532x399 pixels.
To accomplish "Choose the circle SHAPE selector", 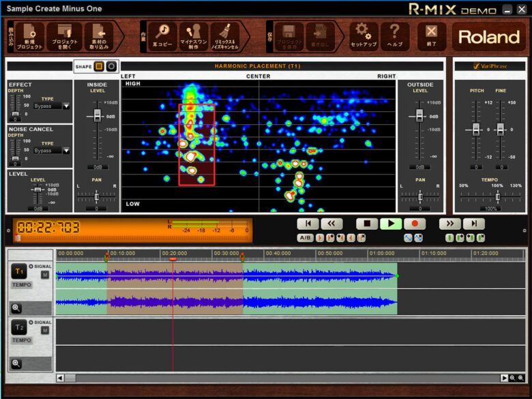I will pos(111,66).
